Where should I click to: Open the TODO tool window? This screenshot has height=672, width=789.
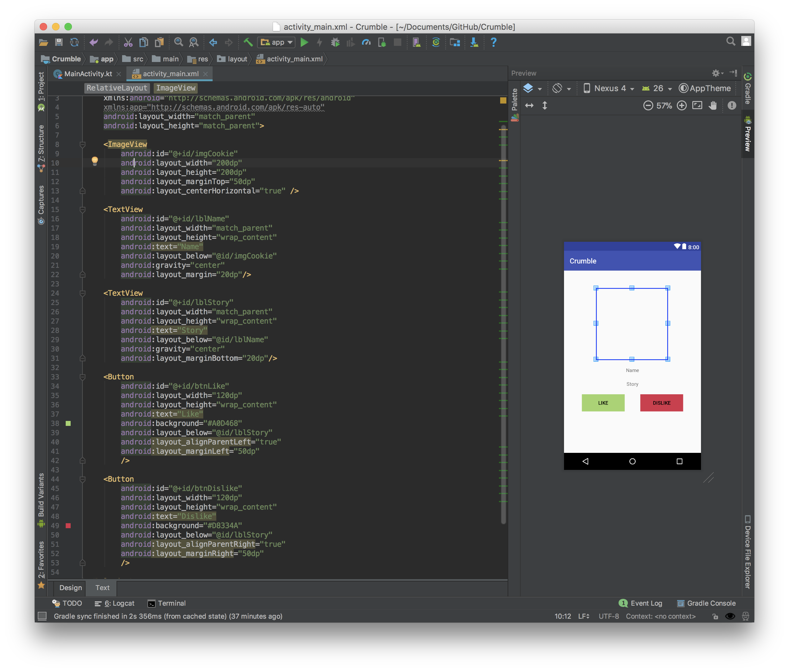click(x=67, y=603)
